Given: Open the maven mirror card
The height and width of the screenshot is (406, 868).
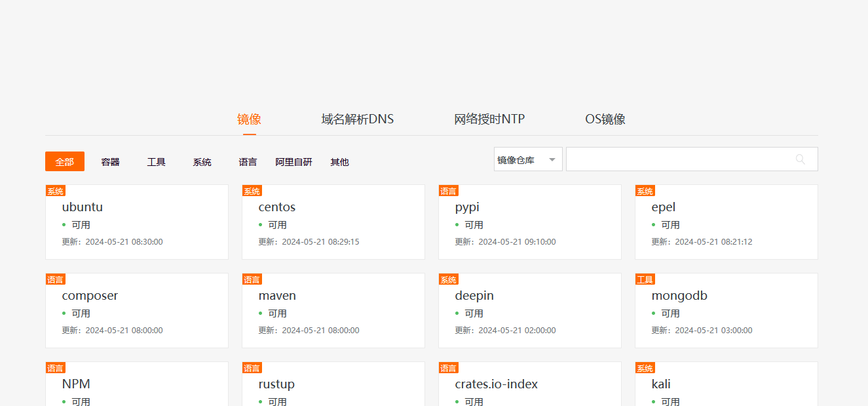Looking at the screenshot, I should (333, 310).
